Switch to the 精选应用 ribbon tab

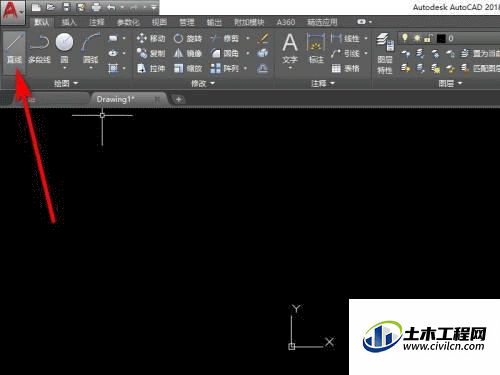(322, 22)
